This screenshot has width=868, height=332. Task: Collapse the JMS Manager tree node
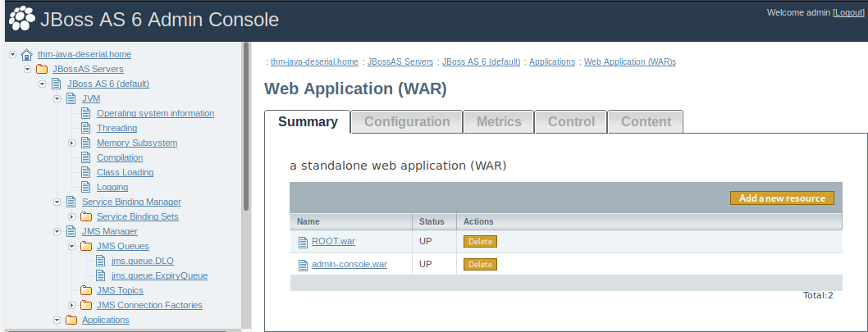coord(57,231)
